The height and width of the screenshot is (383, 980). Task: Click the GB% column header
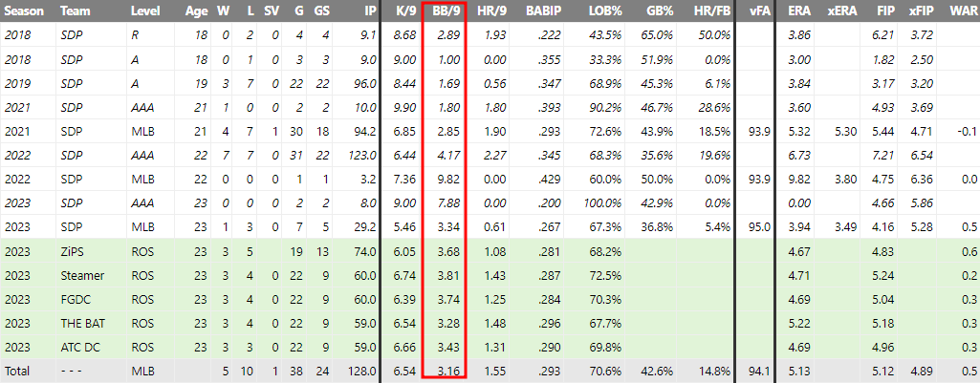tap(656, 11)
